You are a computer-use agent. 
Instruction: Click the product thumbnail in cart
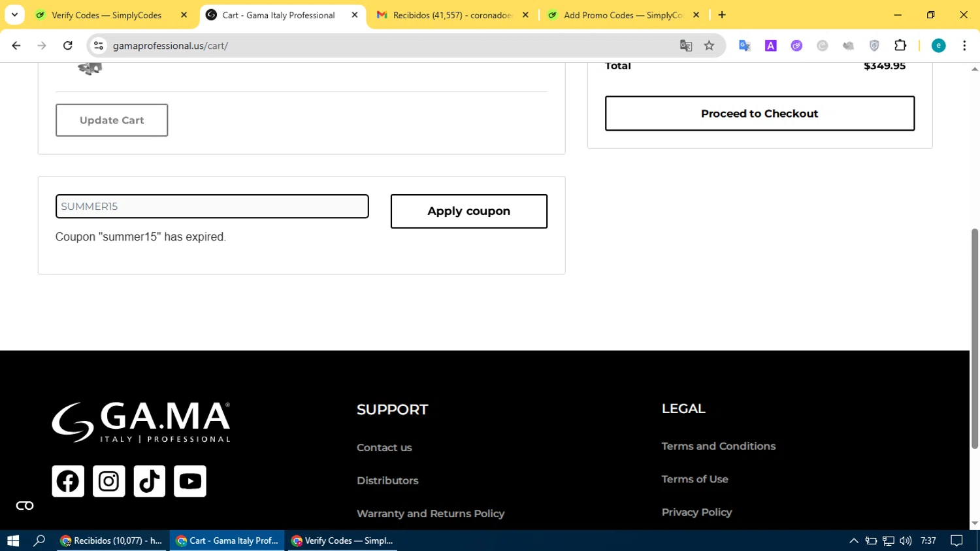[90, 69]
